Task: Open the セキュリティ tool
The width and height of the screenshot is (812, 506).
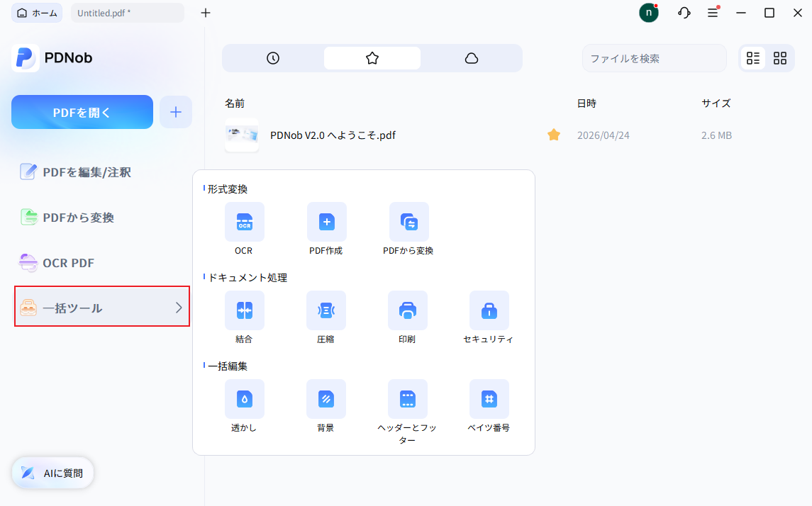Action: click(x=489, y=310)
